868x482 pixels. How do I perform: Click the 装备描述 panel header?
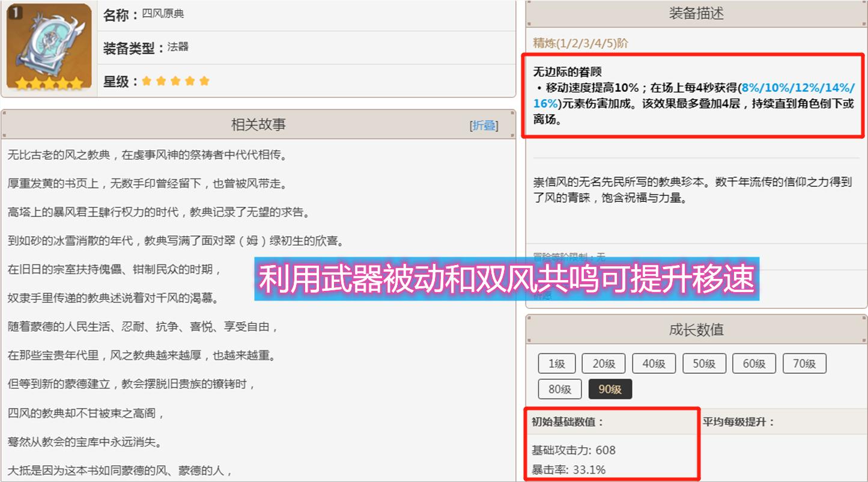[x=696, y=14]
